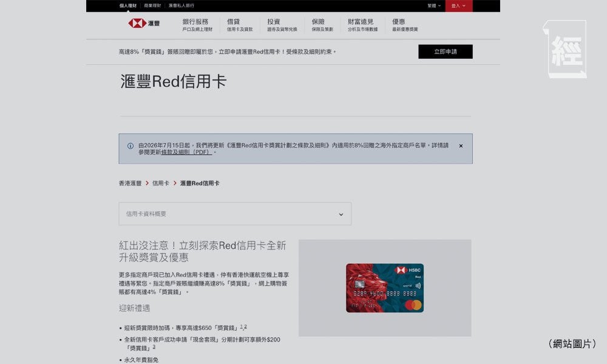Dismiss the notice with the X icon
This screenshot has width=607, height=364.
coord(461,146)
